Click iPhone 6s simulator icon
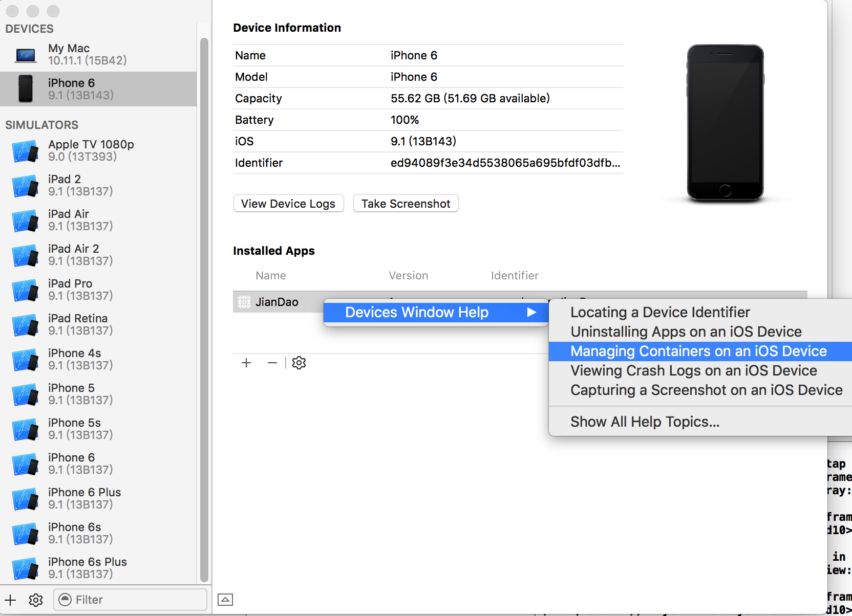 pos(26,534)
